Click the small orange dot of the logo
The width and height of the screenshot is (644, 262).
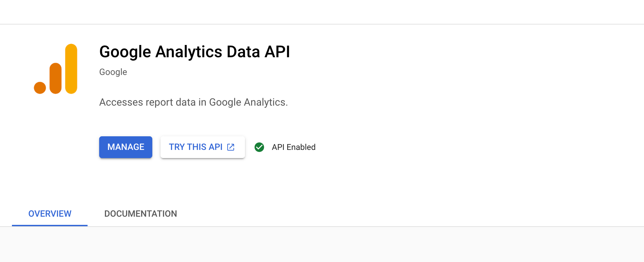(x=40, y=88)
